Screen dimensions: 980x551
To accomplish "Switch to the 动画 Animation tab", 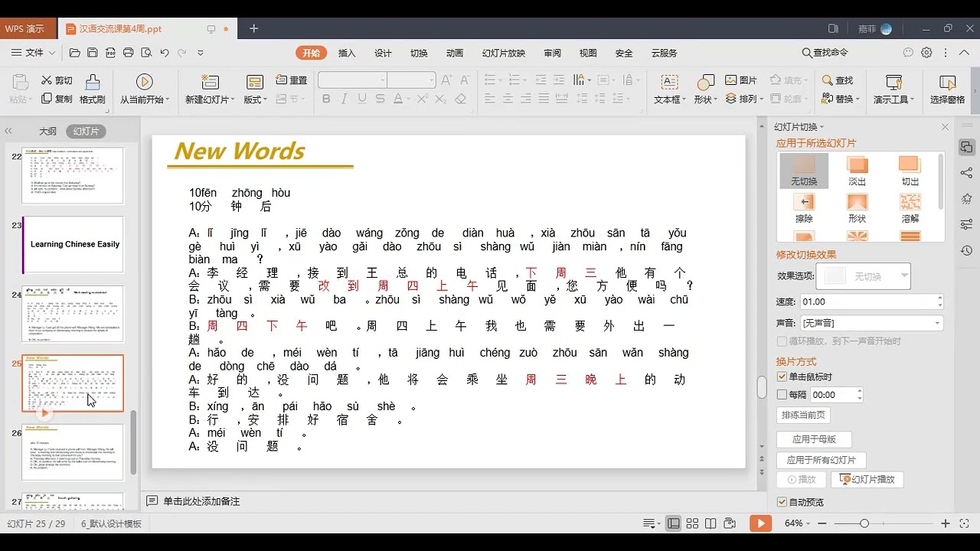I will (x=456, y=53).
